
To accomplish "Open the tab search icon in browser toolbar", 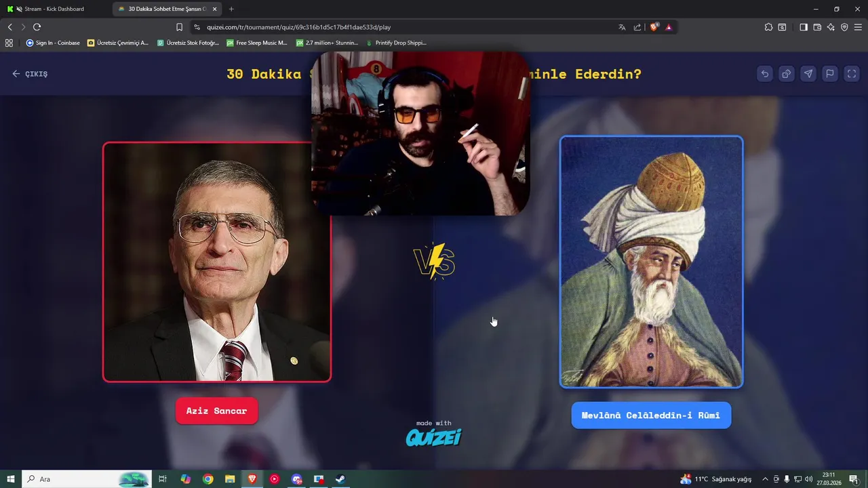I will (782, 27).
